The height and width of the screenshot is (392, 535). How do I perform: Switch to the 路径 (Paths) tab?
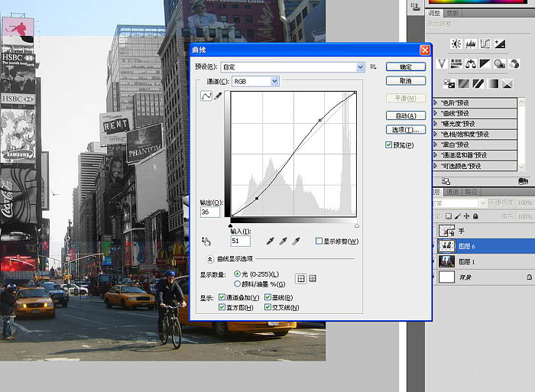pos(471,192)
